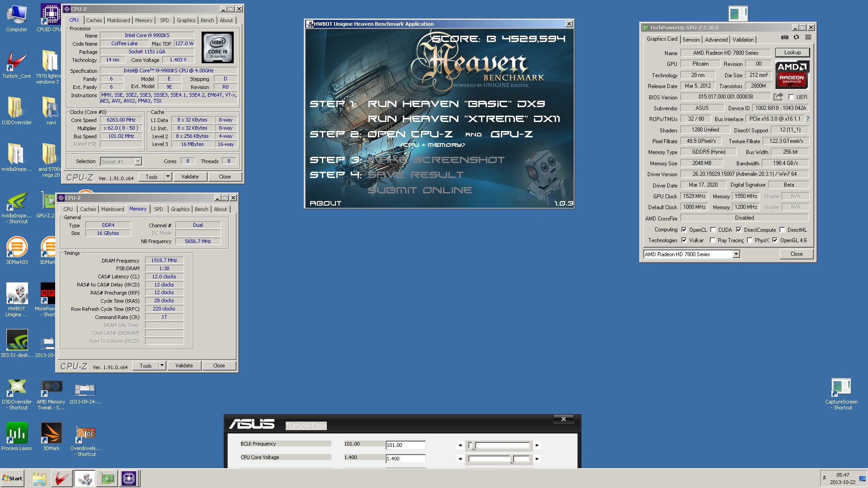Launch the HWBOT Unigine desktop shortcut
The width and height of the screenshot is (868, 488).
(16, 300)
